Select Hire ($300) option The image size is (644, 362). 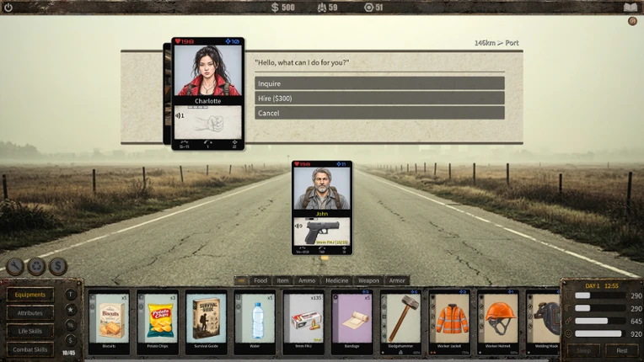(379, 98)
